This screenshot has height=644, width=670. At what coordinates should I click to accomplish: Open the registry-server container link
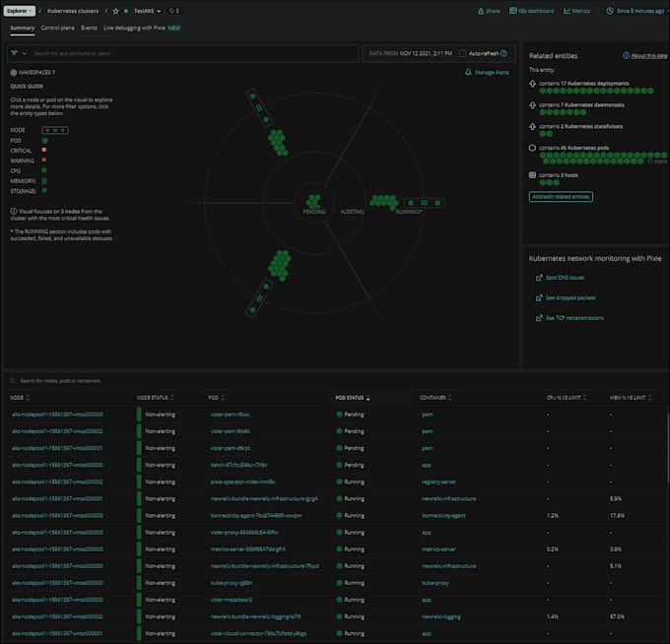pos(438,482)
